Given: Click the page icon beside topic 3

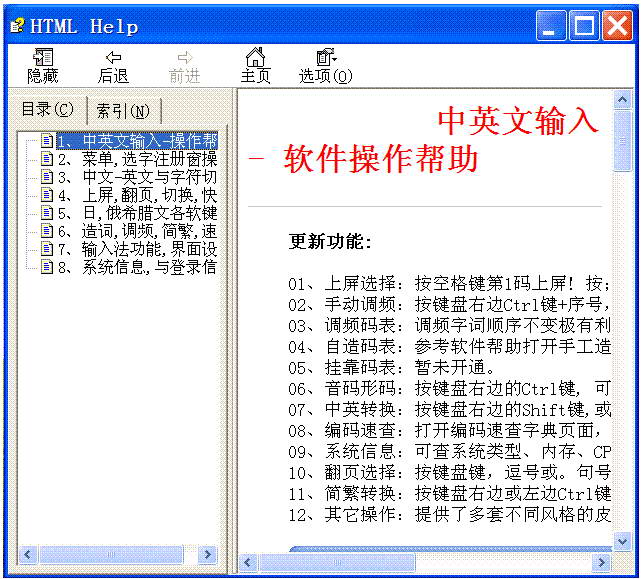Looking at the screenshot, I should click(x=47, y=176).
